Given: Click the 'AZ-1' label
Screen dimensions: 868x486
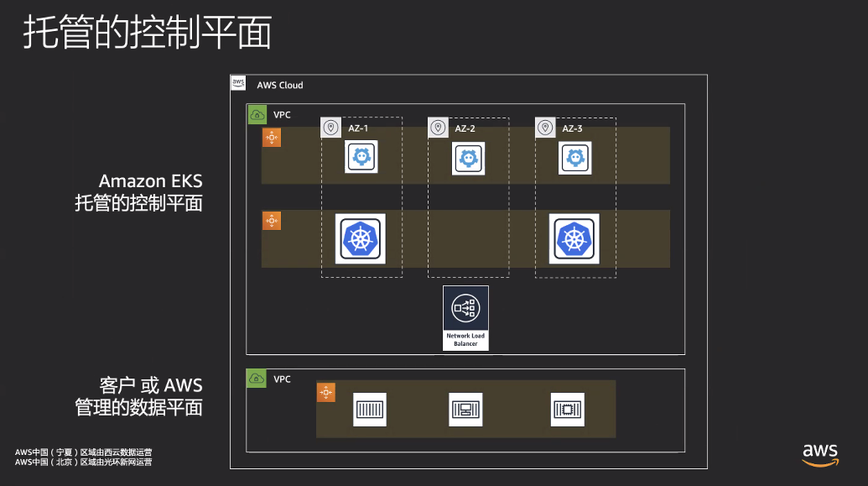Looking at the screenshot, I should (358, 128).
